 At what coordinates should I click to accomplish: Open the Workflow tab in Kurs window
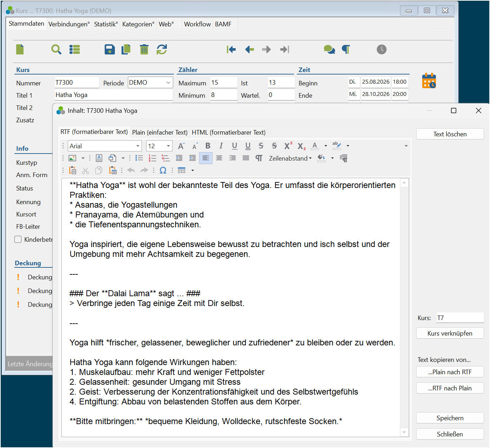click(x=197, y=24)
